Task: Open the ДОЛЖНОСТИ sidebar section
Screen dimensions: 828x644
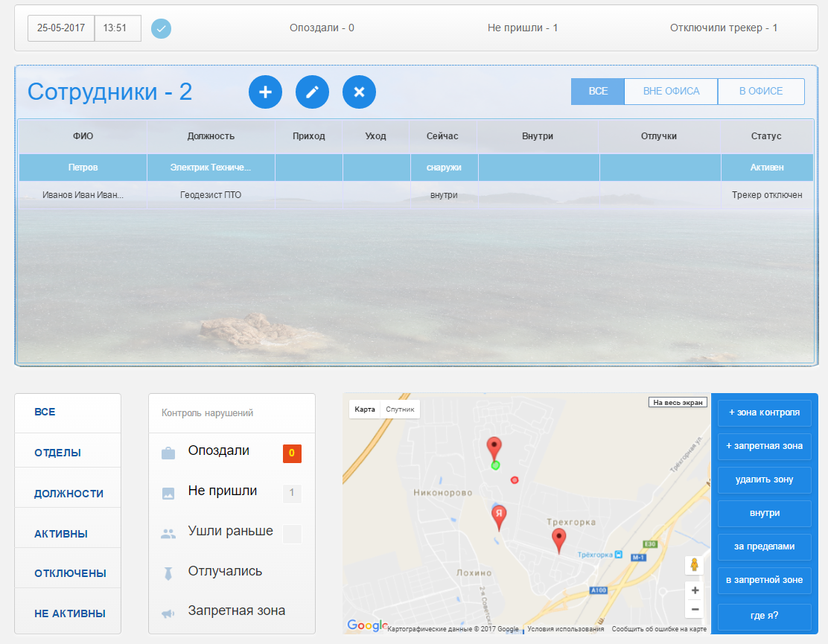Action: [x=69, y=494]
